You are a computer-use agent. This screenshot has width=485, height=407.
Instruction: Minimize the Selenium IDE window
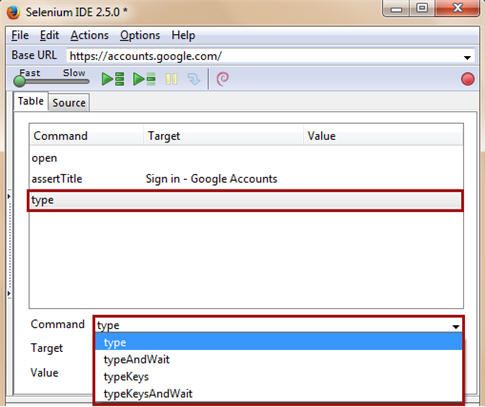[397, 9]
